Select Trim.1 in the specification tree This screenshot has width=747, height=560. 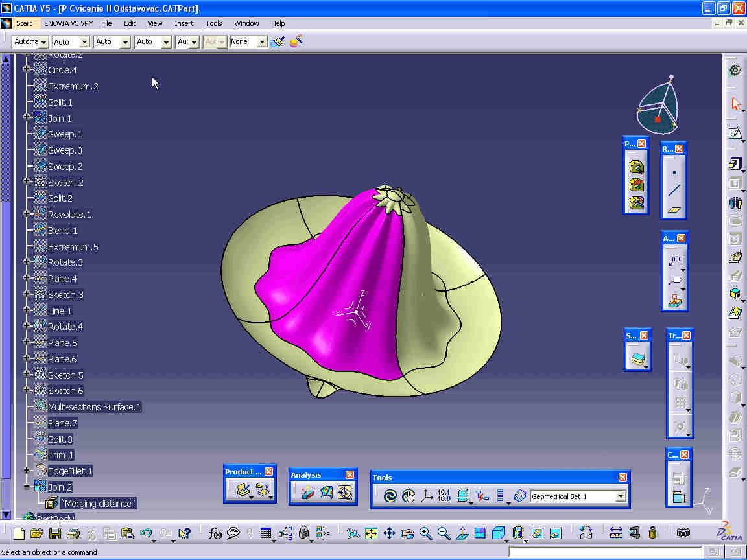point(61,455)
